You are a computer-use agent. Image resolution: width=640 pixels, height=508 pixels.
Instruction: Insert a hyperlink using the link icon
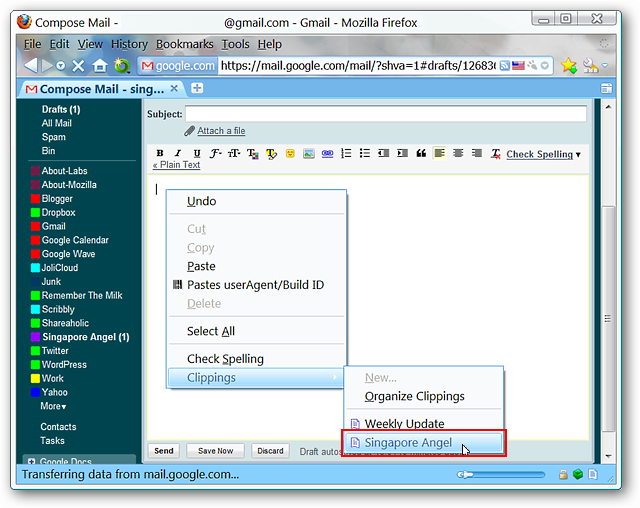[327, 153]
